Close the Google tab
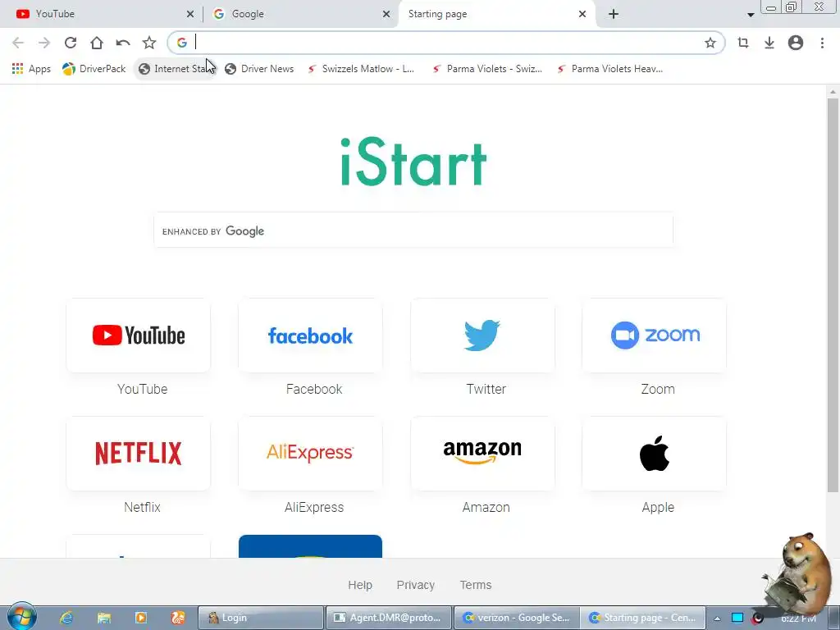Viewport: 840px width, 630px height. coord(386,14)
